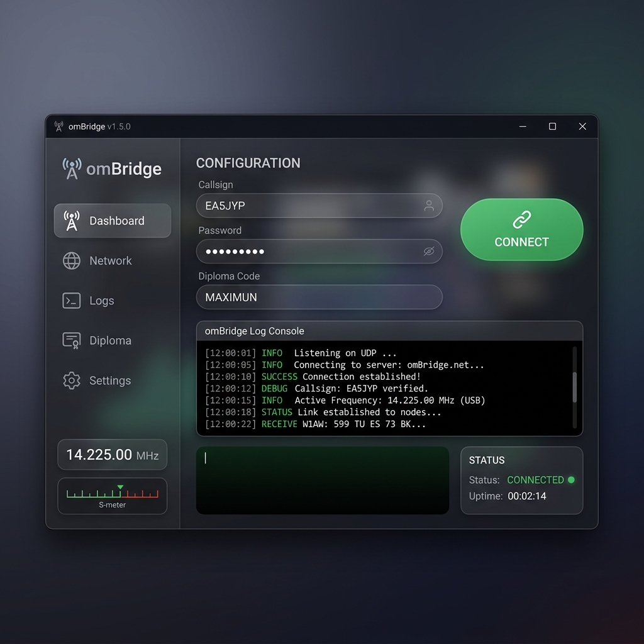
Task: Click the message entry box below console
Action: [x=323, y=480]
